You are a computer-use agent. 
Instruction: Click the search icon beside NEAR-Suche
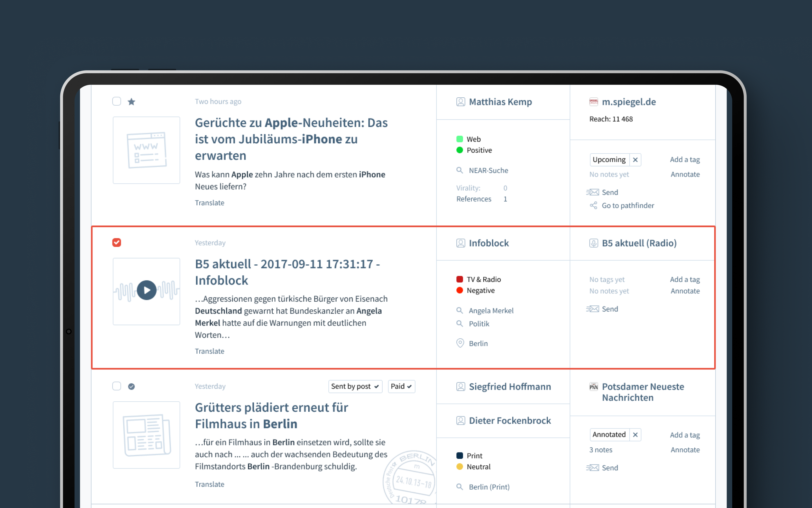pos(460,170)
